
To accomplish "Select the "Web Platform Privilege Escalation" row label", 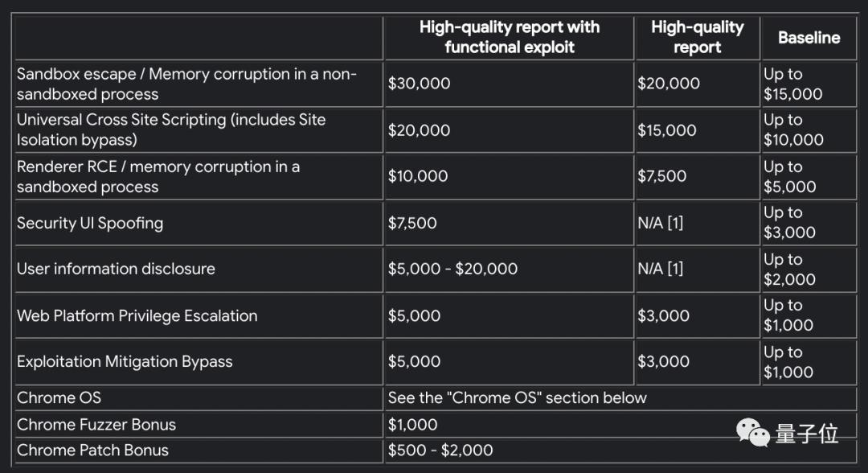I will pos(137,315).
